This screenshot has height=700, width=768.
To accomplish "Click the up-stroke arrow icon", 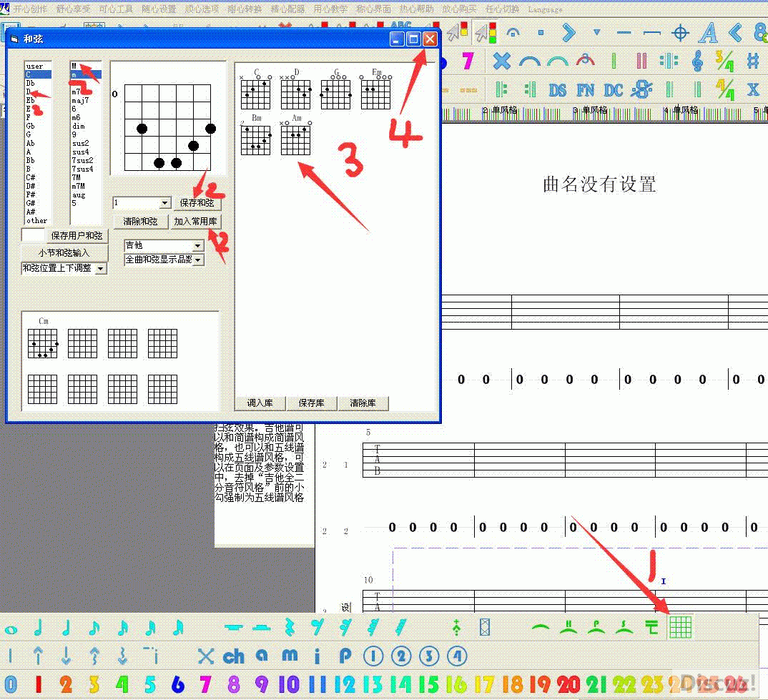I will (38, 656).
